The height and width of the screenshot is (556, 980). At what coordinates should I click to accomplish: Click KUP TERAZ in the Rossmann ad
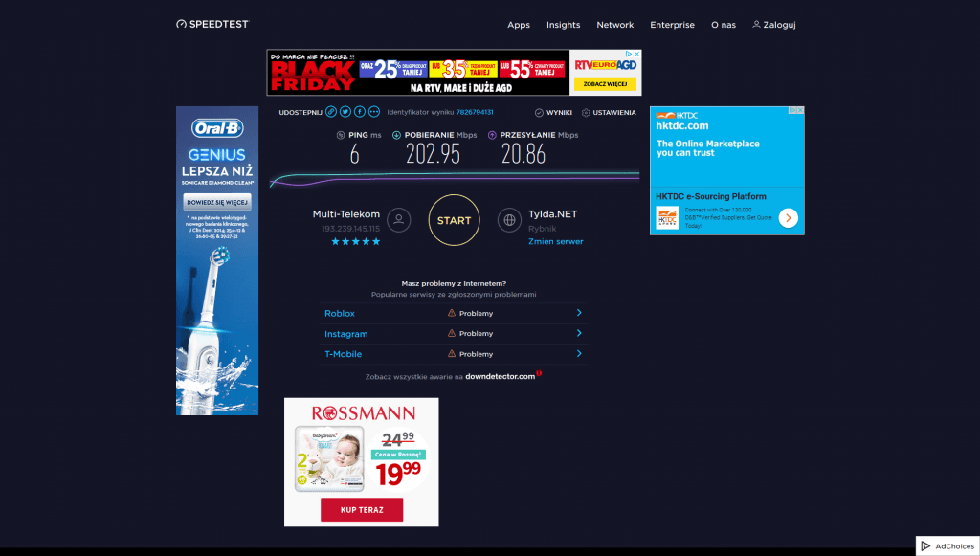click(362, 510)
